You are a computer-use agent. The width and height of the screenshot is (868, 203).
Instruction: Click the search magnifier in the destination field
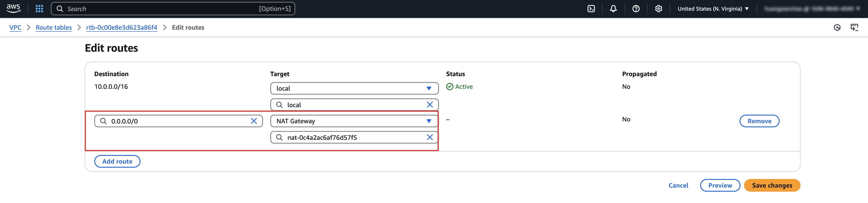(104, 121)
